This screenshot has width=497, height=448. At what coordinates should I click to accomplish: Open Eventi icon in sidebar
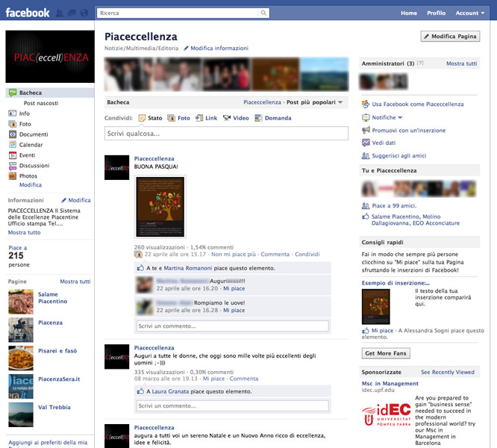point(13,155)
